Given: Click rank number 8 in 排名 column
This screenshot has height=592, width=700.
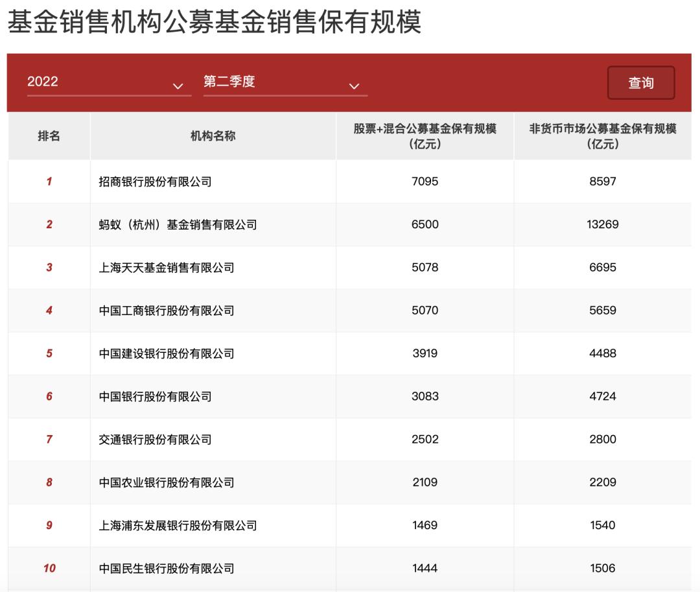Looking at the screenshot, I should tap(49, 482).
